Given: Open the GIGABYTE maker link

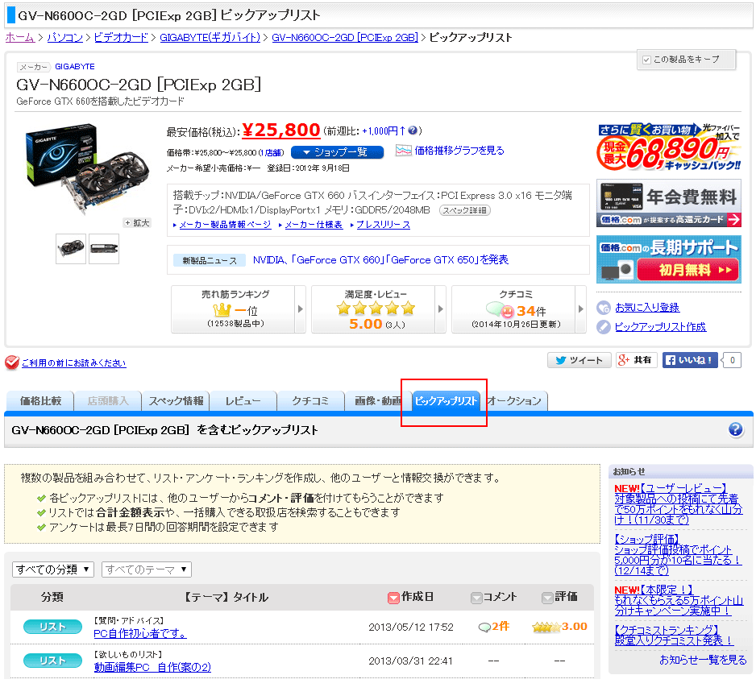Looking at the screenshot, I should (x=75, y=67).
